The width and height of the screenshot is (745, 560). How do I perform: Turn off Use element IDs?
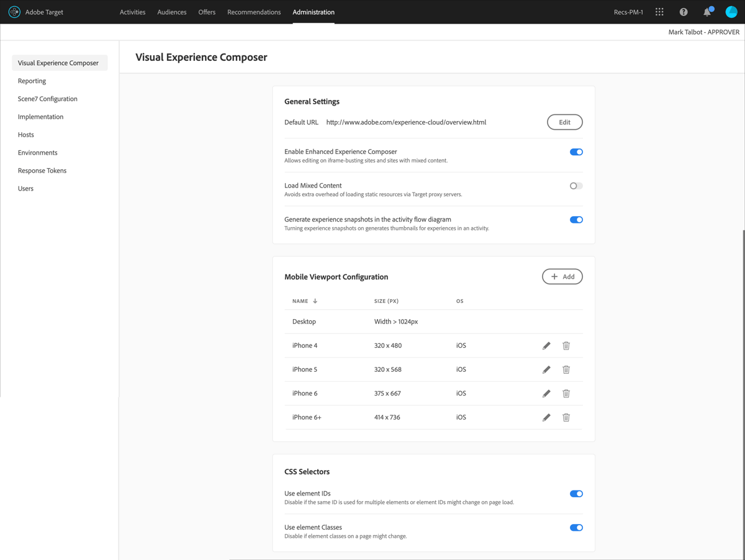576,493
